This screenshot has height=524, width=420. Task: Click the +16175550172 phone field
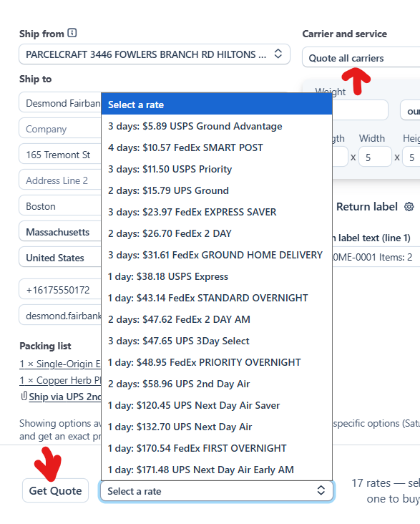point(60,290)
